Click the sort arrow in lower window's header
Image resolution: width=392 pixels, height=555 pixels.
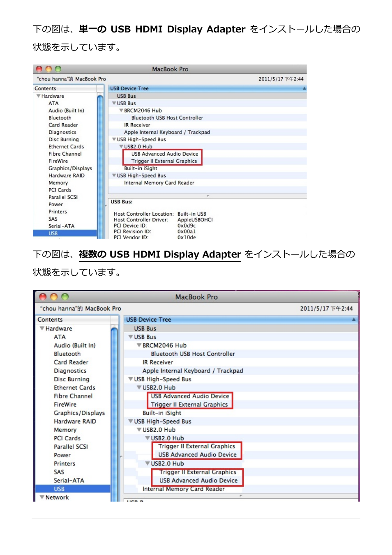pyautogui.click(x=354, y=320)
